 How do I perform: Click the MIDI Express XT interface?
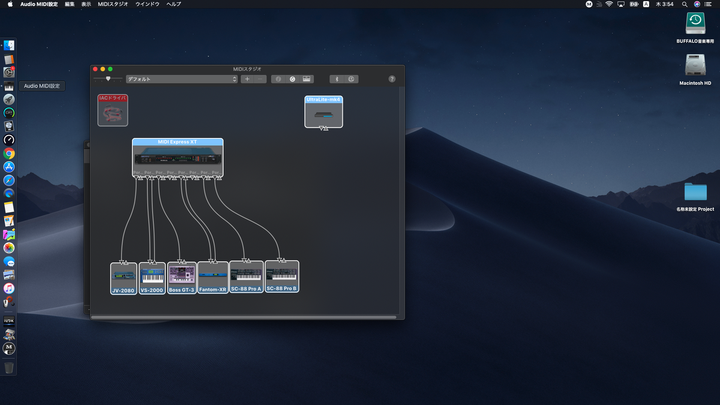(177, 158)
